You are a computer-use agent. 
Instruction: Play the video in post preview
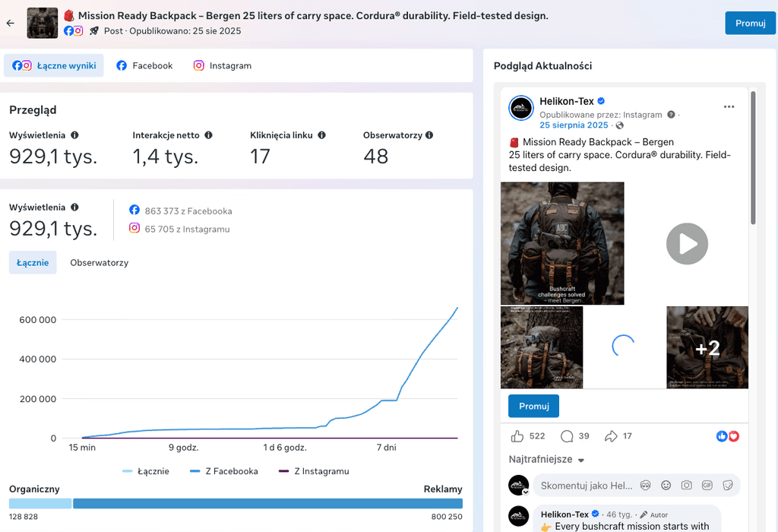click(x=687, y=244)
